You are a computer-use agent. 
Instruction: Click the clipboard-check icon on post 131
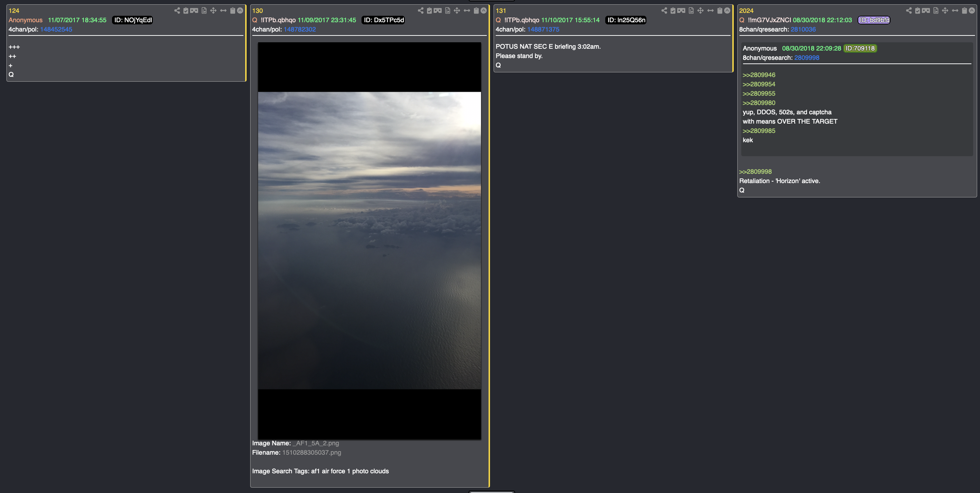point(673,11)
